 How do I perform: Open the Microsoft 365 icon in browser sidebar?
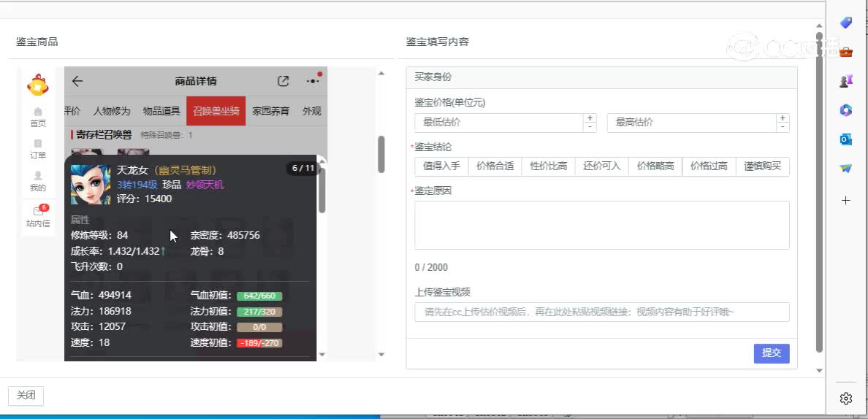pos(846,110)
